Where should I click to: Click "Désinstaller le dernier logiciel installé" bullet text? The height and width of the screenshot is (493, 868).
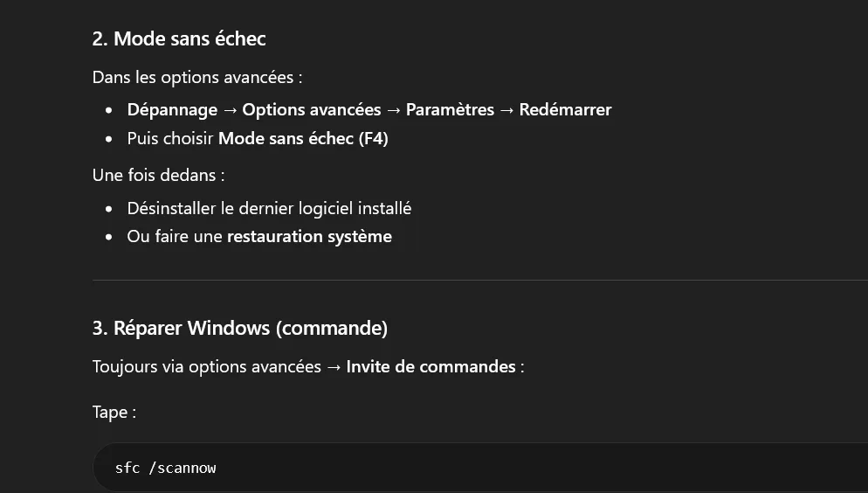(x=269, y=208)
